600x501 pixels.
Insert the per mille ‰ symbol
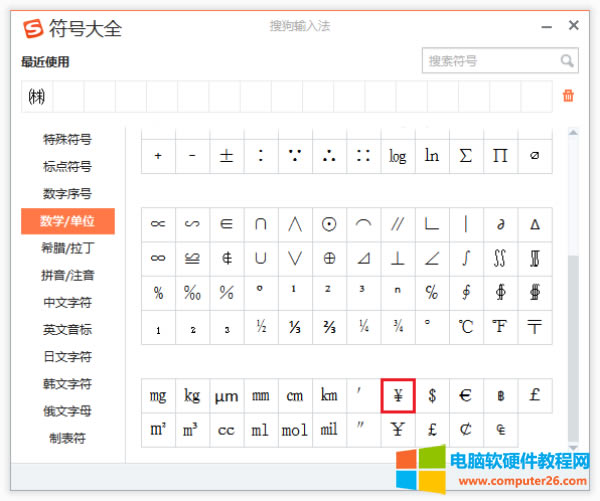coord(192,292)
